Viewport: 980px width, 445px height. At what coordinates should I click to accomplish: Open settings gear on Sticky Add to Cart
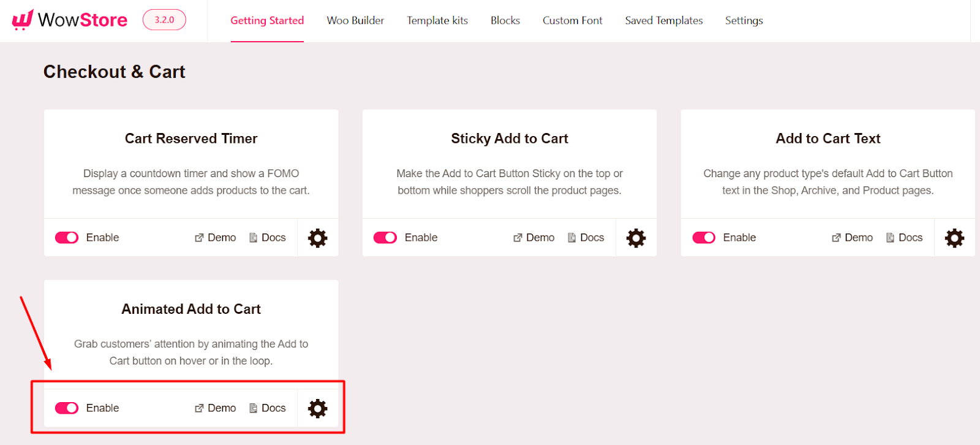[x=635, y=238]
